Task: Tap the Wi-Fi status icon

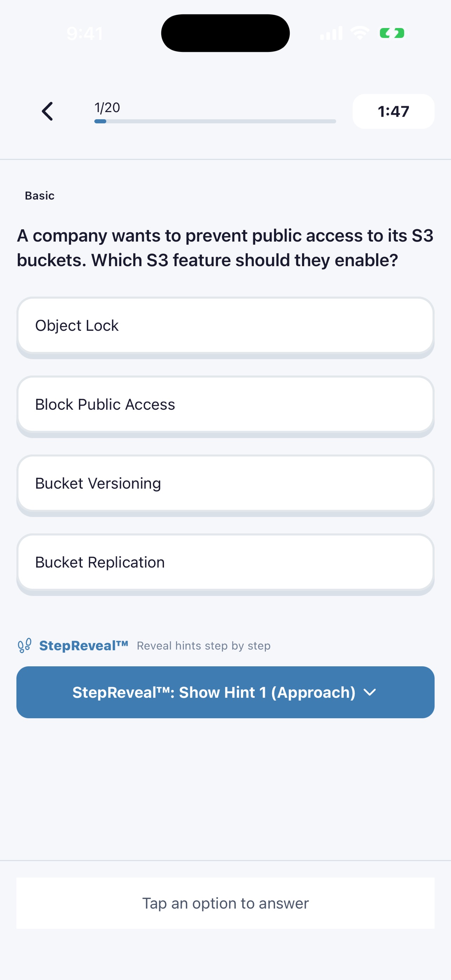Action: [360, 33]
